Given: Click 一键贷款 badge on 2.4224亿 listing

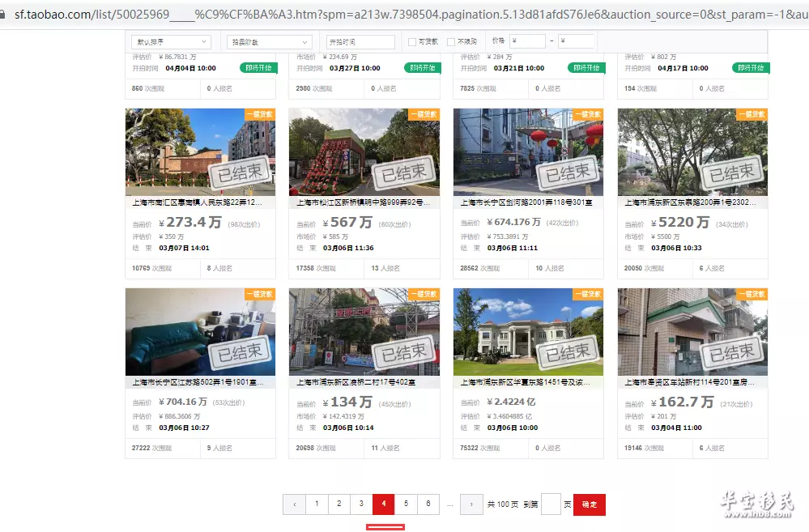Looking at the screenshot, I should coord(588,294).
